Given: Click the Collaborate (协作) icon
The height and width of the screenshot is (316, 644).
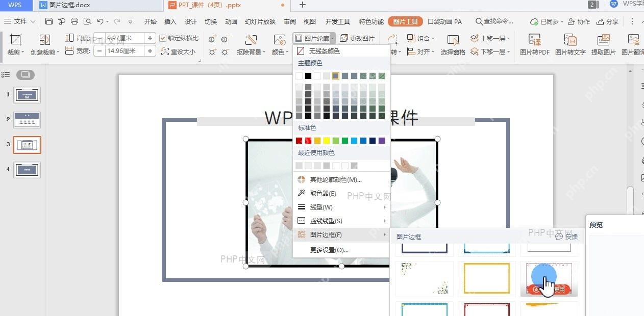Looking at the screenshot, I should click(572, 21).
